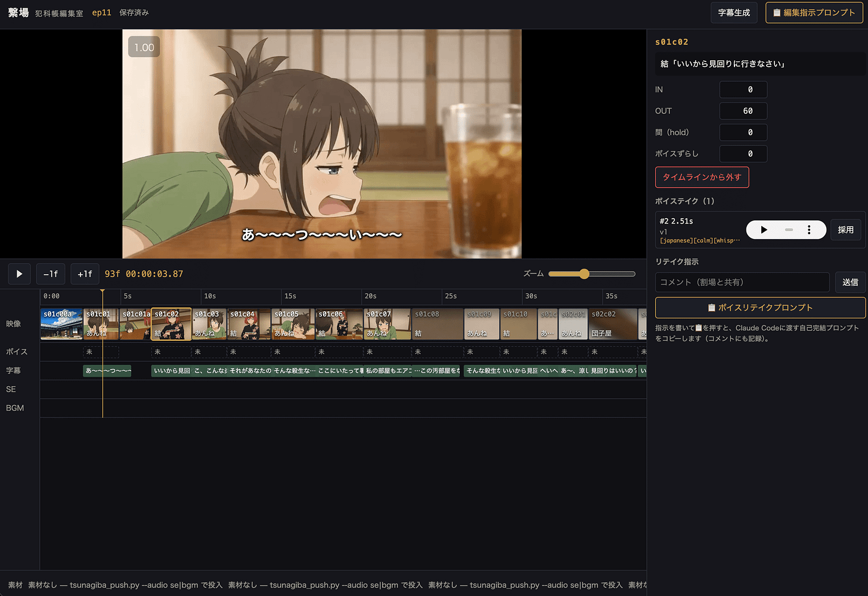Select the s01c09 clip in the timeline
Viewport: 868px width, 596px height.
point(482,324)
